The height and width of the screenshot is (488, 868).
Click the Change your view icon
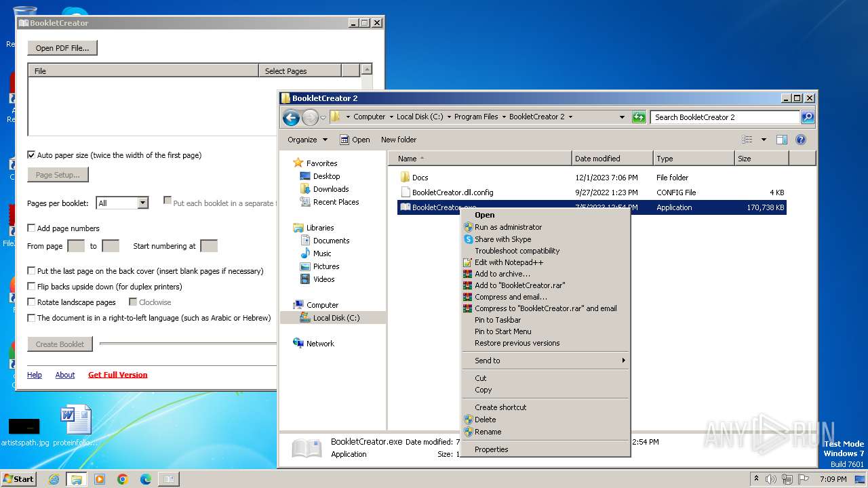tap(747, 140)
